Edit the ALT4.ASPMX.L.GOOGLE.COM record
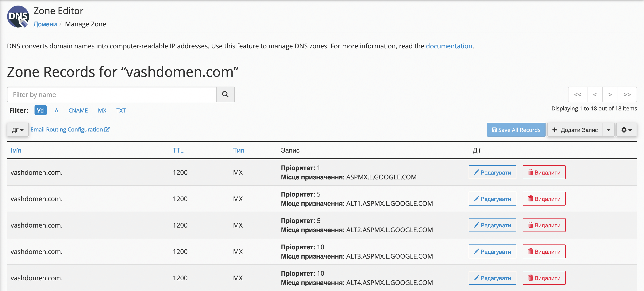Screen dimensions: 644x291 coord(492,278)
